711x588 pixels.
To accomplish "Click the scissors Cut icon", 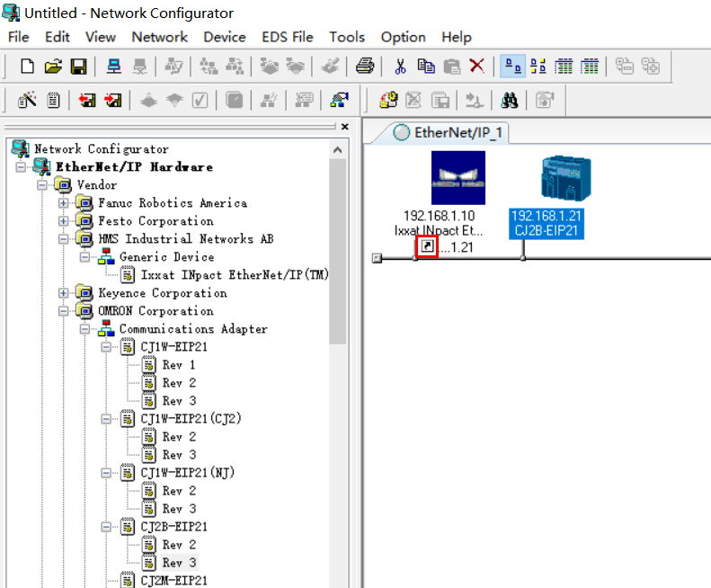I will [400, 66].
